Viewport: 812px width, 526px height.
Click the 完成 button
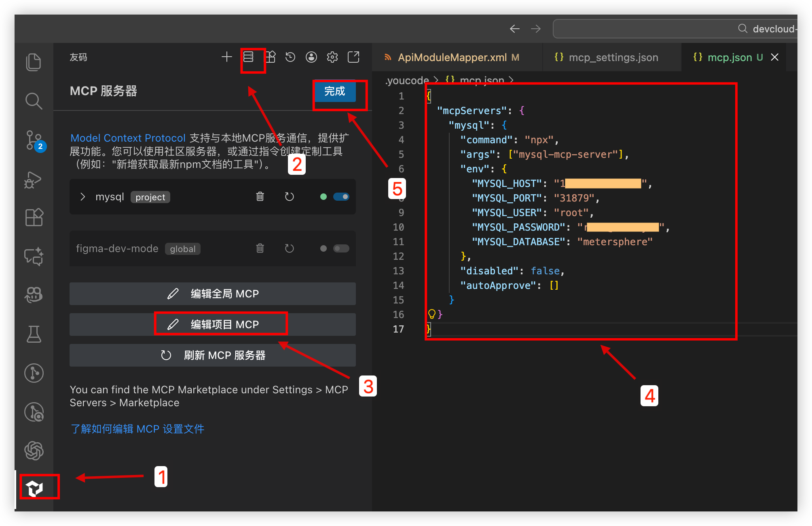point(335,91)
